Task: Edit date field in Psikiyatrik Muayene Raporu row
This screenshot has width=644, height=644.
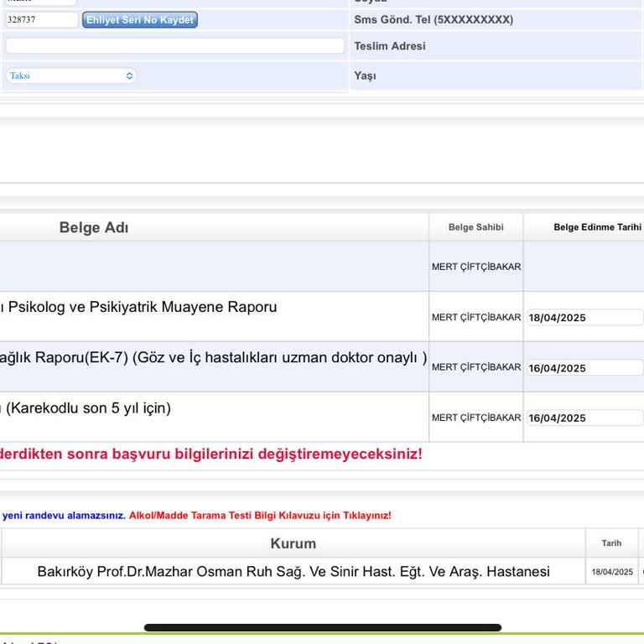Action: pyautogui.click(x=584, y=318)
